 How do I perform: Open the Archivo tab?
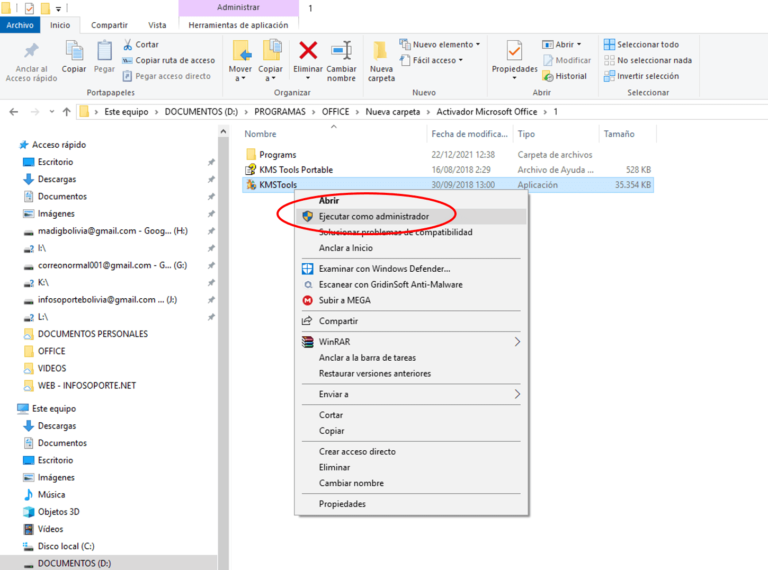20,25
